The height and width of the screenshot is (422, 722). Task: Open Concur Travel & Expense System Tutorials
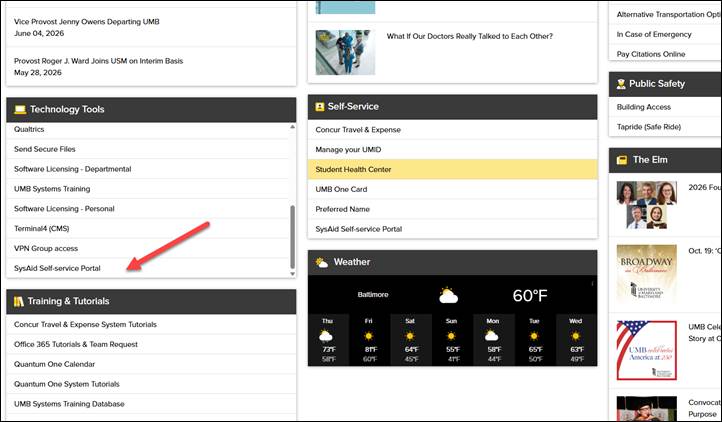pyautogui.click(x=85, y=324)
